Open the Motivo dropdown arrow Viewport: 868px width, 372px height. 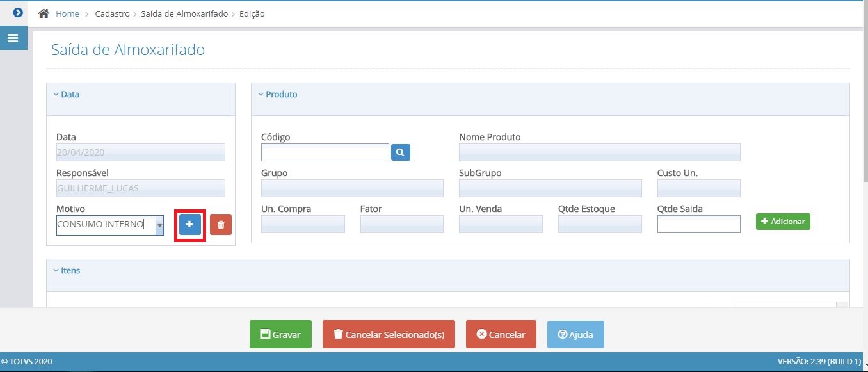point(159,225)
